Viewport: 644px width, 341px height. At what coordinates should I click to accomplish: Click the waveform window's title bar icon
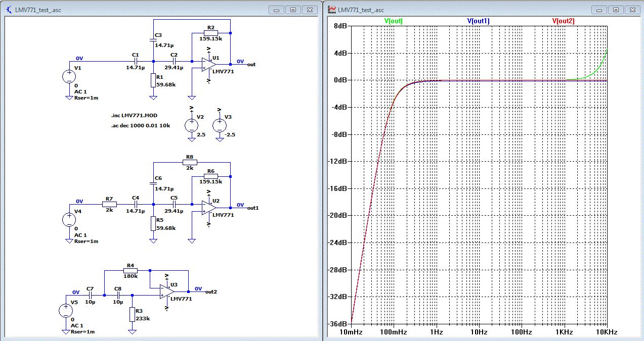click(332, 10)
